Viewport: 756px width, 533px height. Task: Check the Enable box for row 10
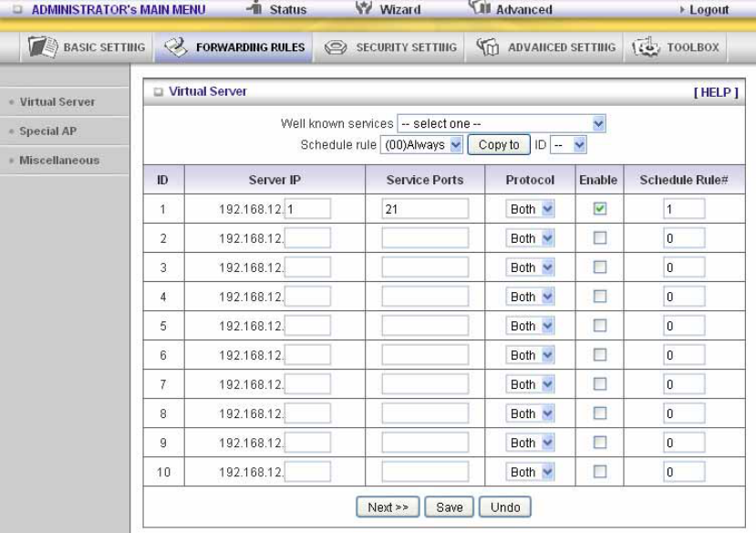600,472
